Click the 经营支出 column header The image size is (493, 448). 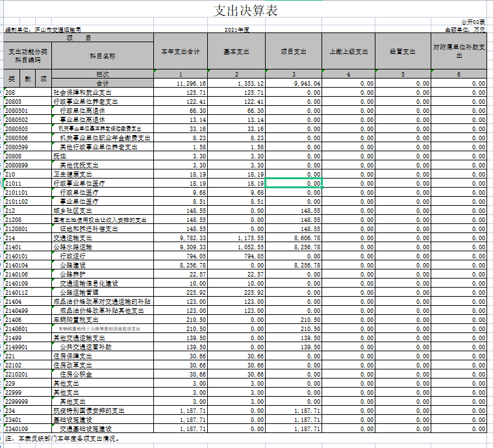403,51
